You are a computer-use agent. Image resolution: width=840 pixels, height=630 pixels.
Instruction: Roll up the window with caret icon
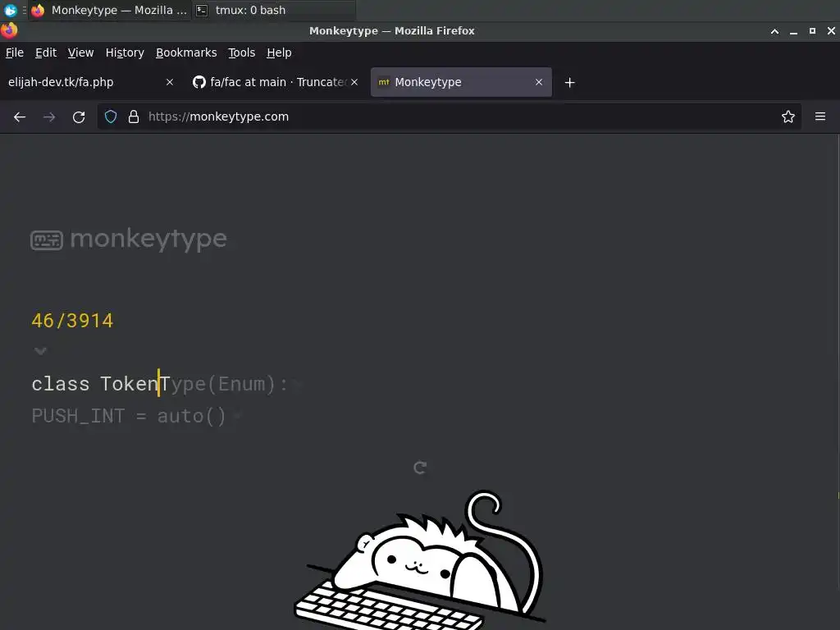coord(774,31)
